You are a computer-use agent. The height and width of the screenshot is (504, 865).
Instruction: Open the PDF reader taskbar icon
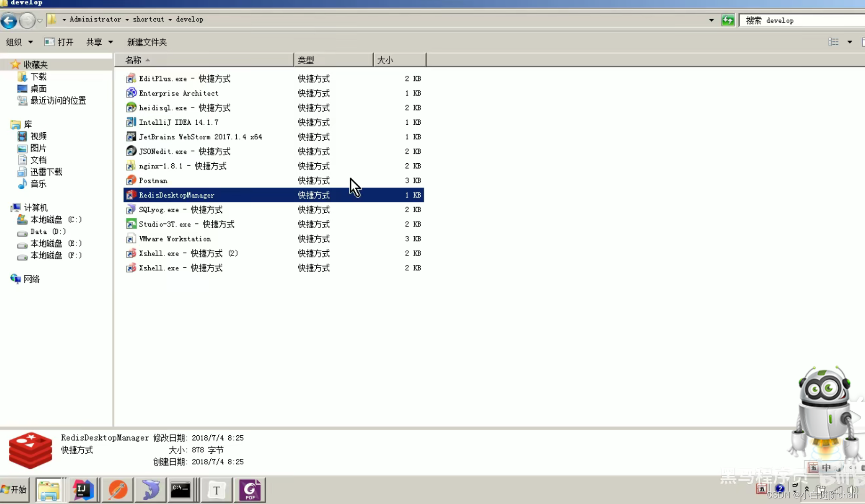tap(250, 490)
